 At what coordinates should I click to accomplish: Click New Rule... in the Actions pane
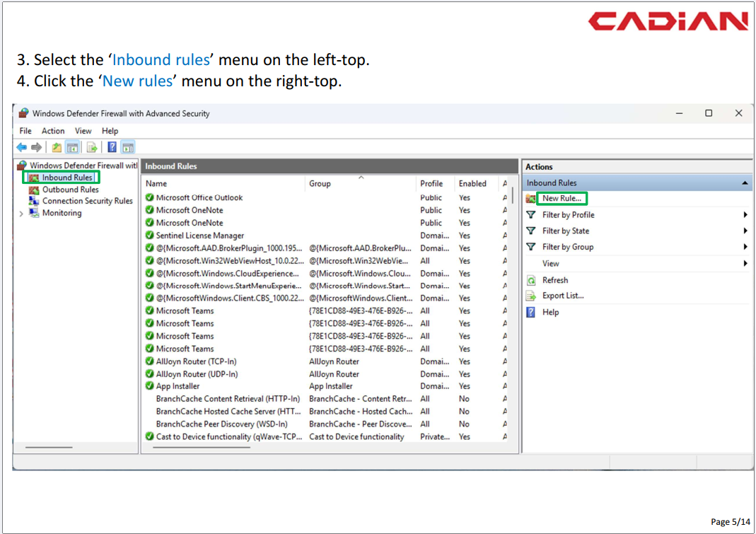[x=562, y=199]
